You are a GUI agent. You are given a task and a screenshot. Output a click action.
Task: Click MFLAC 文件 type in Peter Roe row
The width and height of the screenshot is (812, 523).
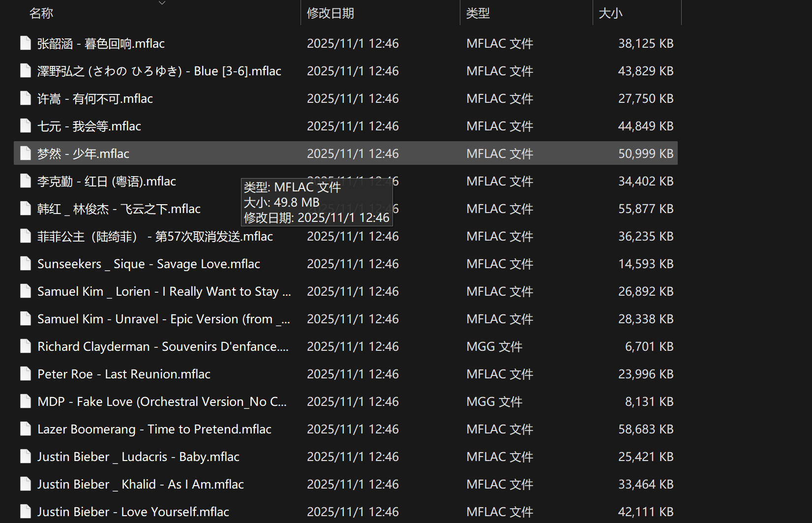tap(500, 374)
